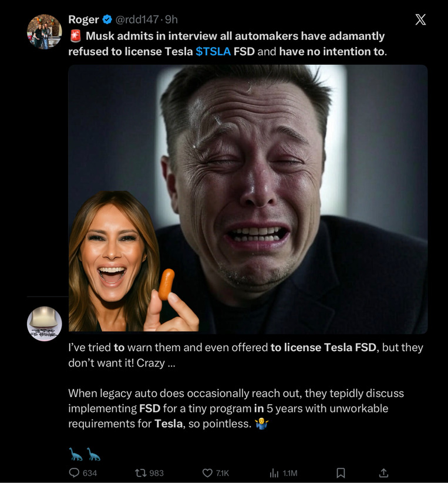Click the red siren emoji
Screen dimensions: 448x484
(75, 36)
